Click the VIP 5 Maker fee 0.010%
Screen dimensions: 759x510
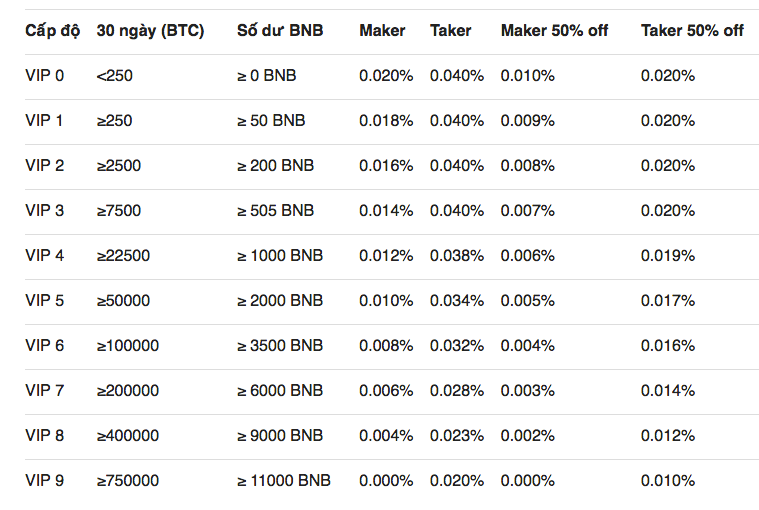tap(386, 300)
